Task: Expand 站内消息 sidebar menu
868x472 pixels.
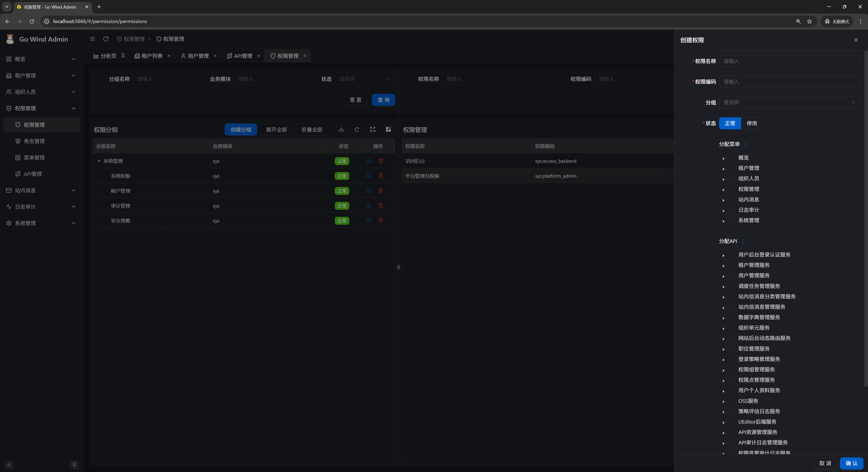Action: pos(41,190)
